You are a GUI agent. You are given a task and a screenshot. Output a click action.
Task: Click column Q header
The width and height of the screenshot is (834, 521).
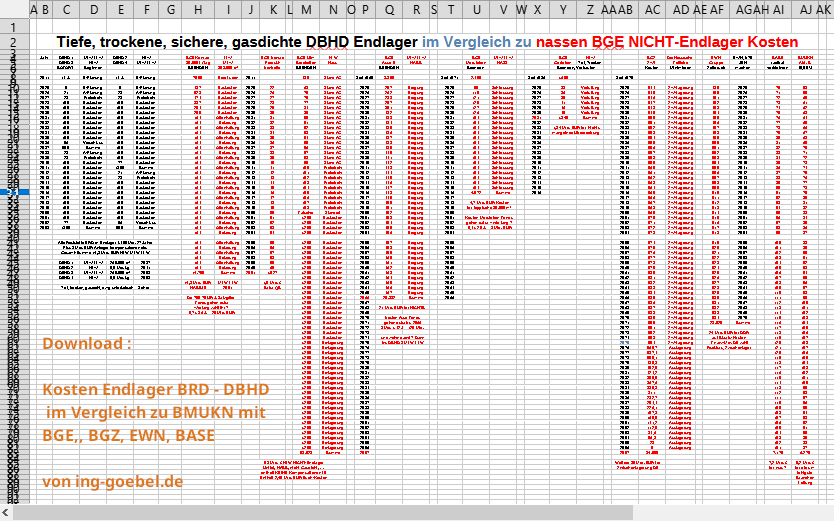tap(389, 10)
